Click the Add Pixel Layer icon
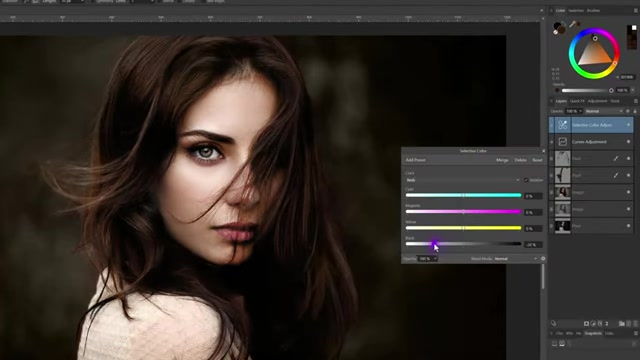This screenshot has width=640, height=360. tap(629, 323)
